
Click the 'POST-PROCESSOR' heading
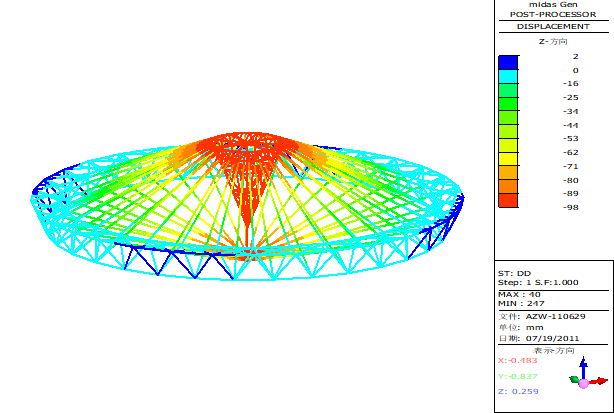pos(553,14)
